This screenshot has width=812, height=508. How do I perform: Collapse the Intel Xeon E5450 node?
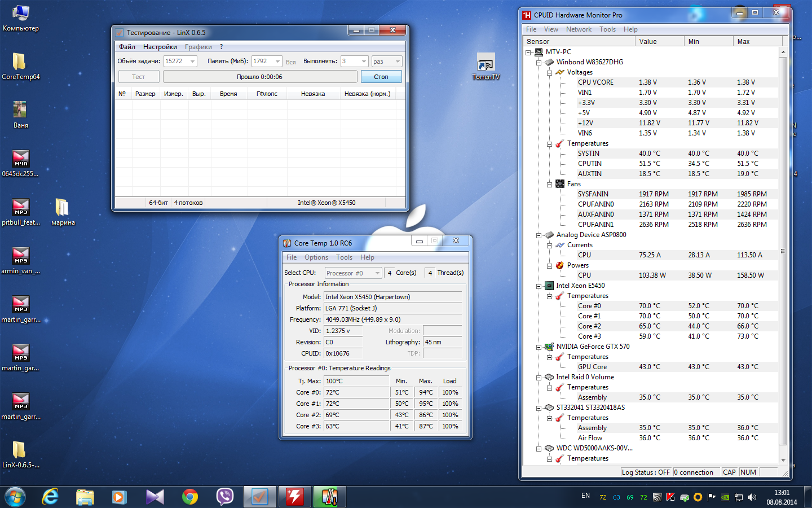pyautogui.click(x=539, y=286)
